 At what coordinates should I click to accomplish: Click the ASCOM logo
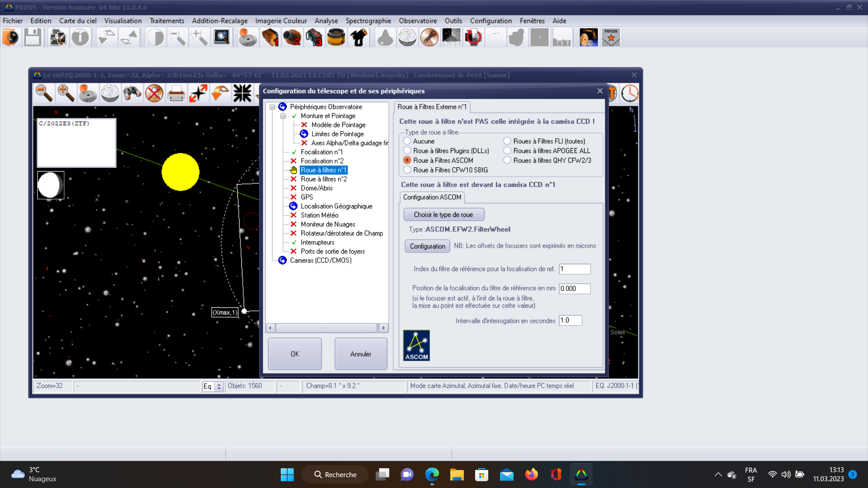(x=416, y=346)
